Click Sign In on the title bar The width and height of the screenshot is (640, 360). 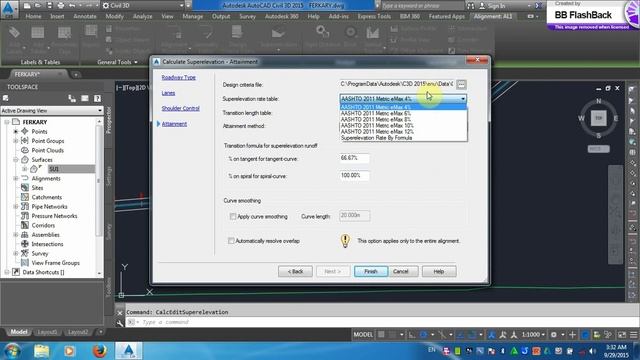tap(492, 6)
